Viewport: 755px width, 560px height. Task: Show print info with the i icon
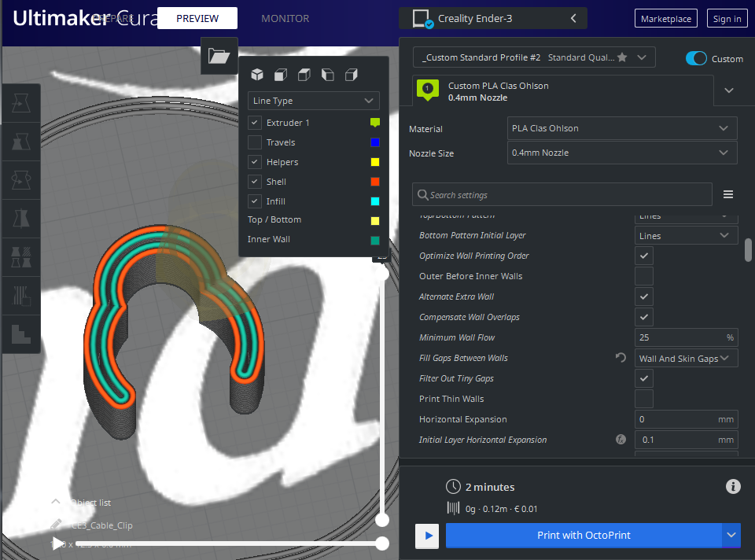pos(733,486)
